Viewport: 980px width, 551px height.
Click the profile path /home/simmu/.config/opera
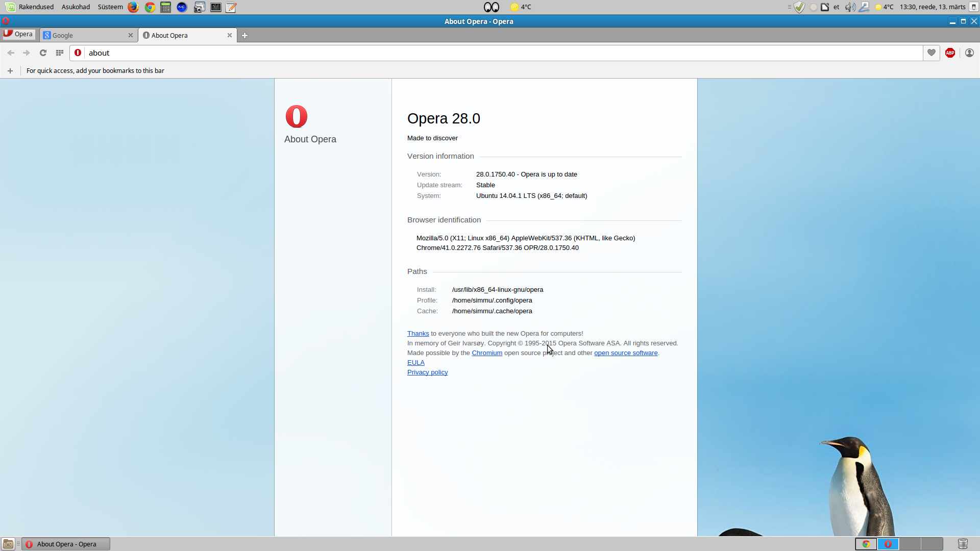[492, 300]
